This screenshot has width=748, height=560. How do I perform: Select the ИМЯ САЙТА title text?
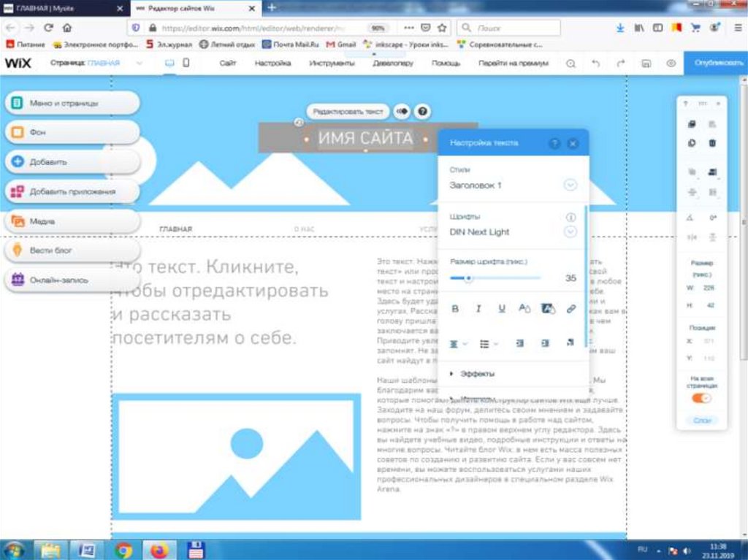366,138
